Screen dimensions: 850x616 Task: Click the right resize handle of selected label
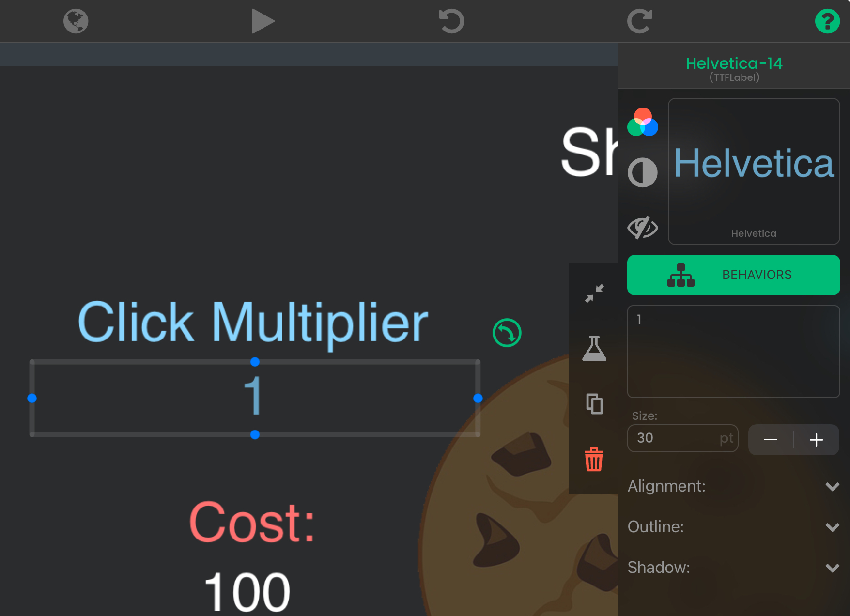coord(478,398)
